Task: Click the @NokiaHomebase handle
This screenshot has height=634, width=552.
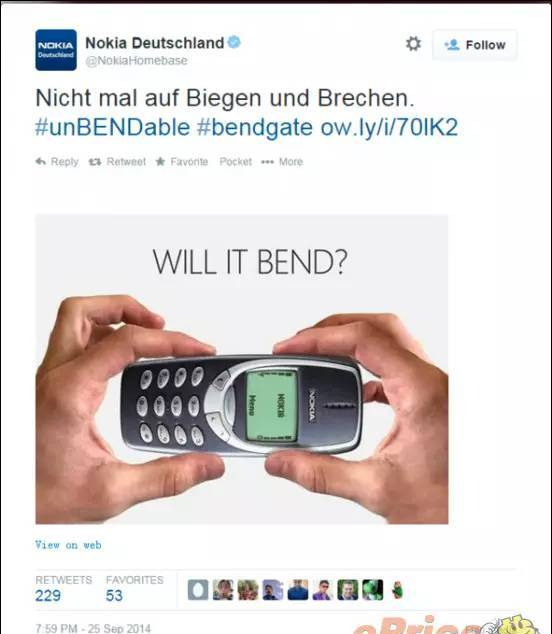Action: (137, 61)
